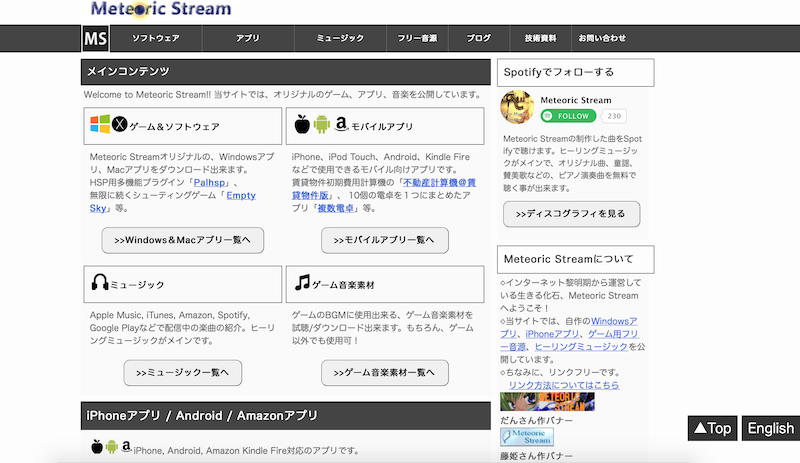800x463 pixels.
Task: Open the 技術資料 navigation item
Action: point(540,38)
